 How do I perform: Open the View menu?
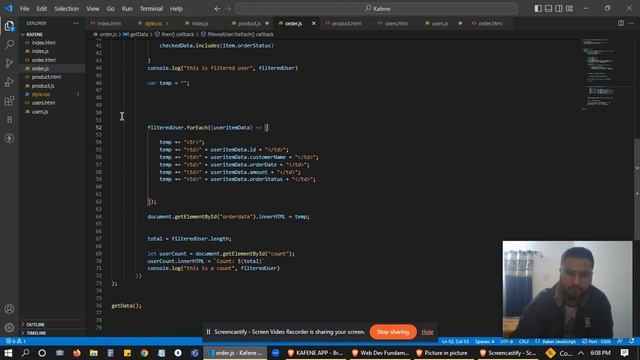(93, 9)
